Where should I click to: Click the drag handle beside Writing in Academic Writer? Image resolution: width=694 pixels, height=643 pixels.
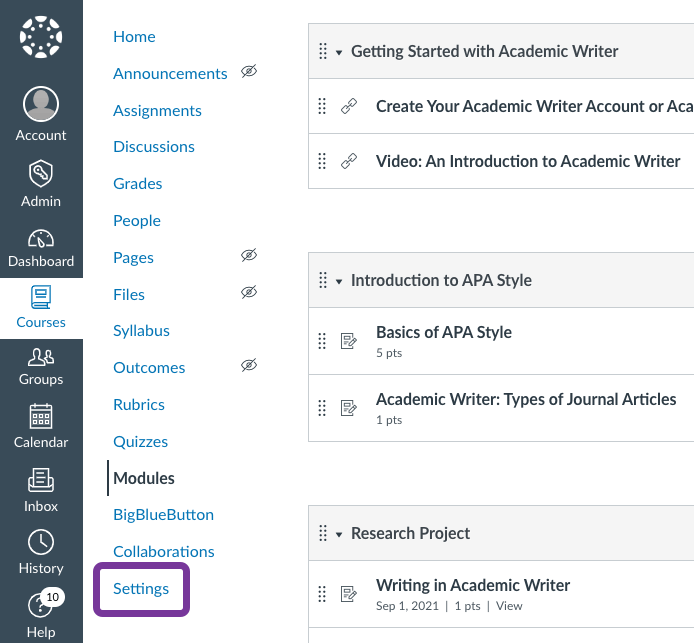point(322,594)
